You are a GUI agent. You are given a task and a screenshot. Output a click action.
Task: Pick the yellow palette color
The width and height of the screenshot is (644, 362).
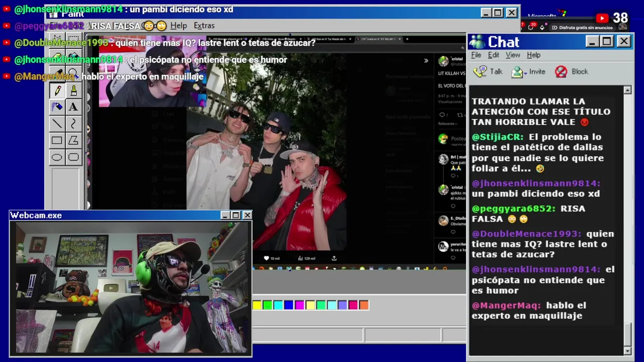[257, 305]
